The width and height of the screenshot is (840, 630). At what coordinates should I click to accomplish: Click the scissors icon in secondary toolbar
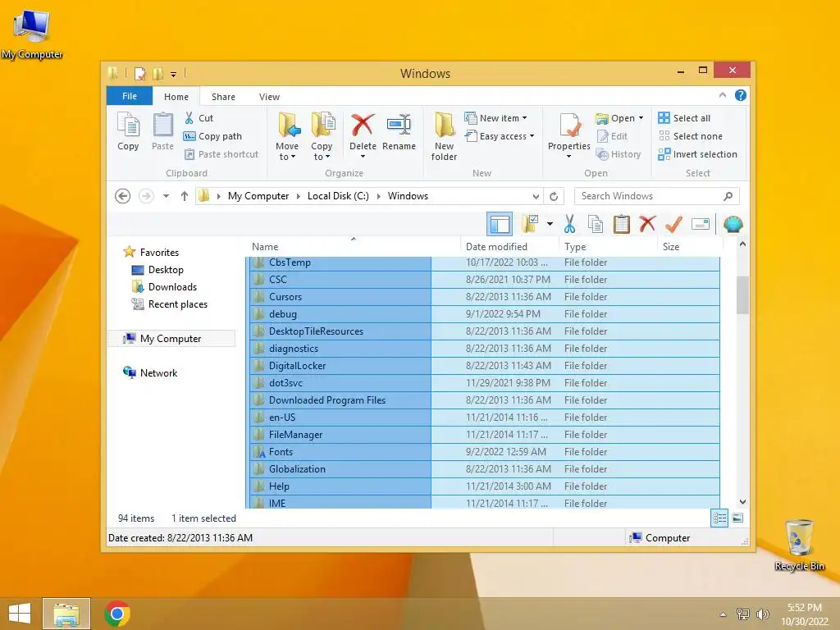tap(569, 225)
